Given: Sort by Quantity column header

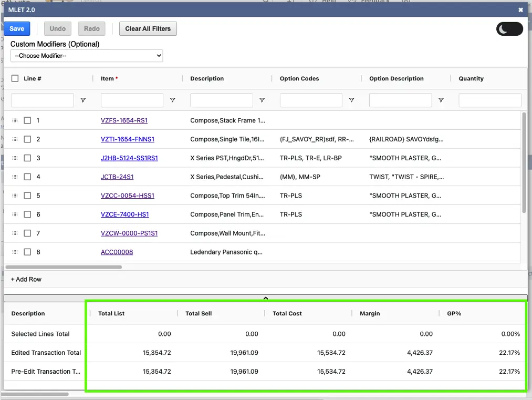Looking at the screenshot, I should point(471,78).
